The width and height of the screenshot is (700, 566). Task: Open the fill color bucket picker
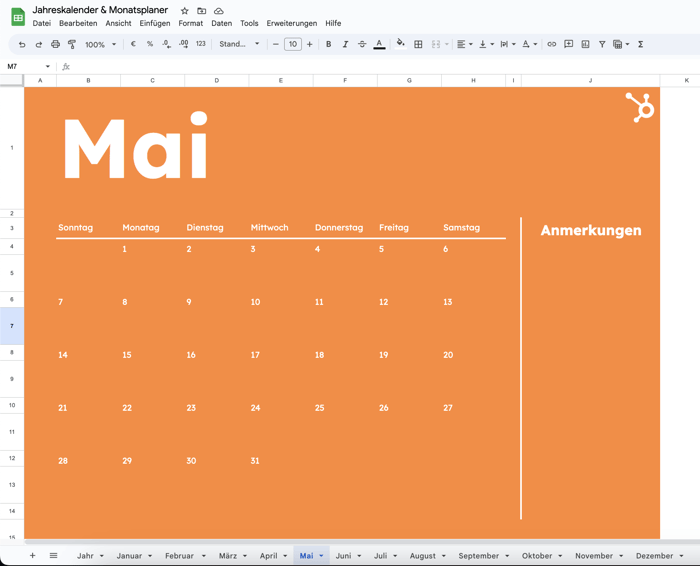400,43
